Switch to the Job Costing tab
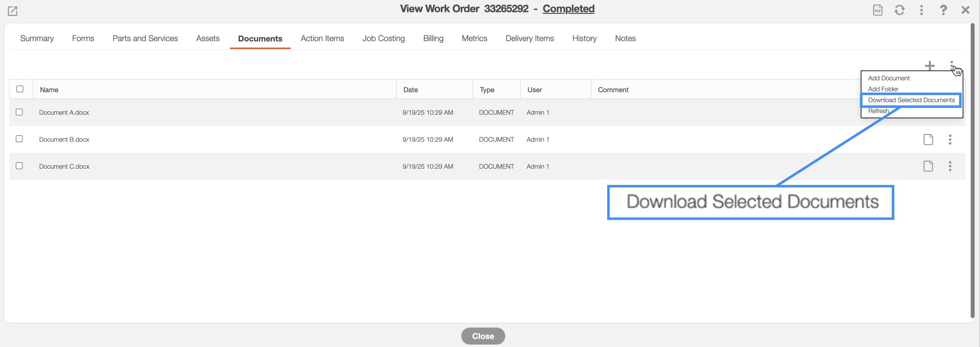Screen dimensions: 980x347 tap(383, 39)
